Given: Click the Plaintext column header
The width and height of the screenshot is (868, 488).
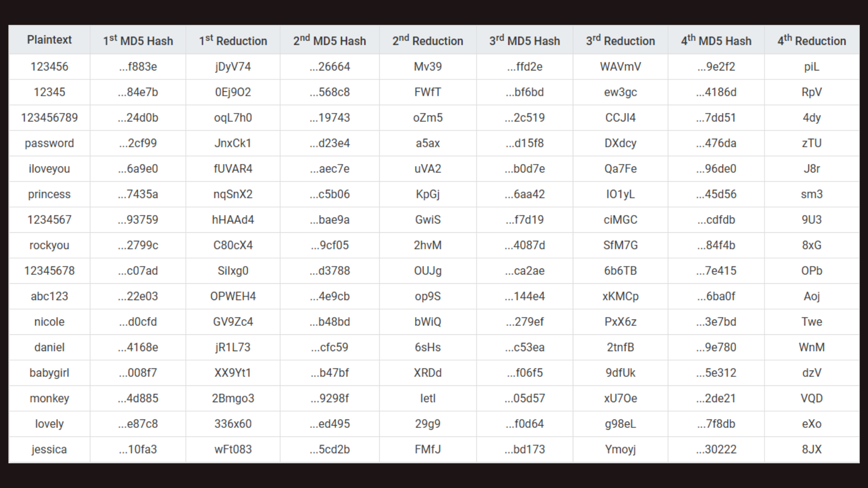Looking at the screenshot, I should [49, 40].
